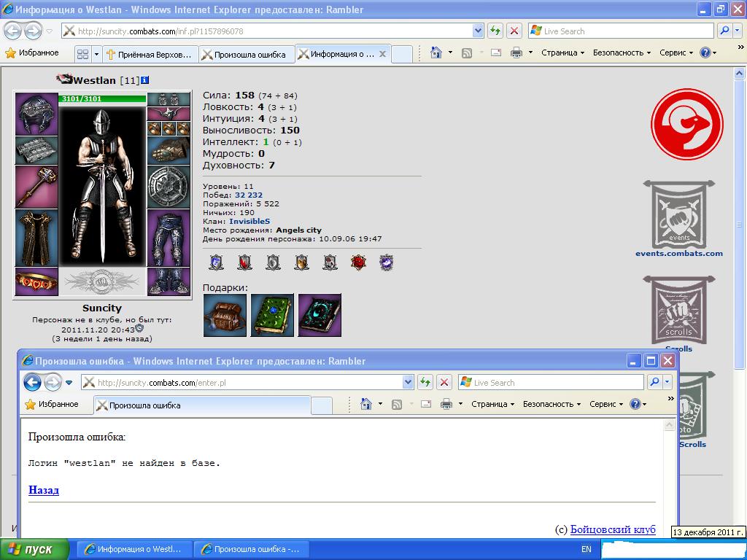Open the пуск Start button
The image size is (747, 560).
click(x=34, y=549)
